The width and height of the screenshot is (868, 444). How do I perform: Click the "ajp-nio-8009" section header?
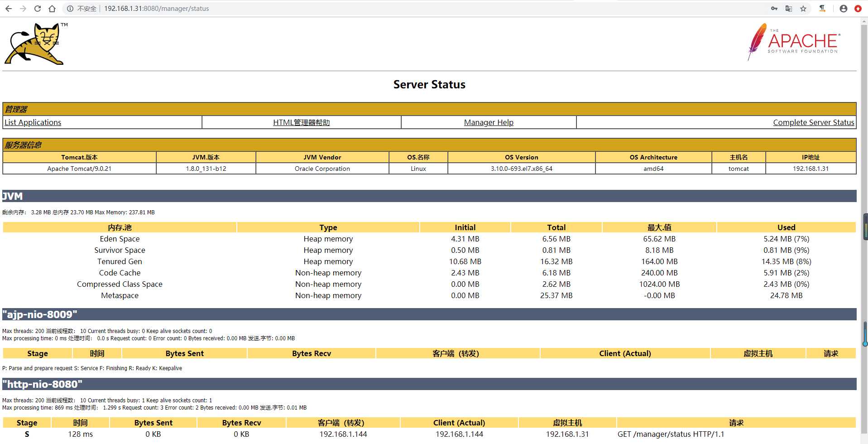[x=429, y=314]
